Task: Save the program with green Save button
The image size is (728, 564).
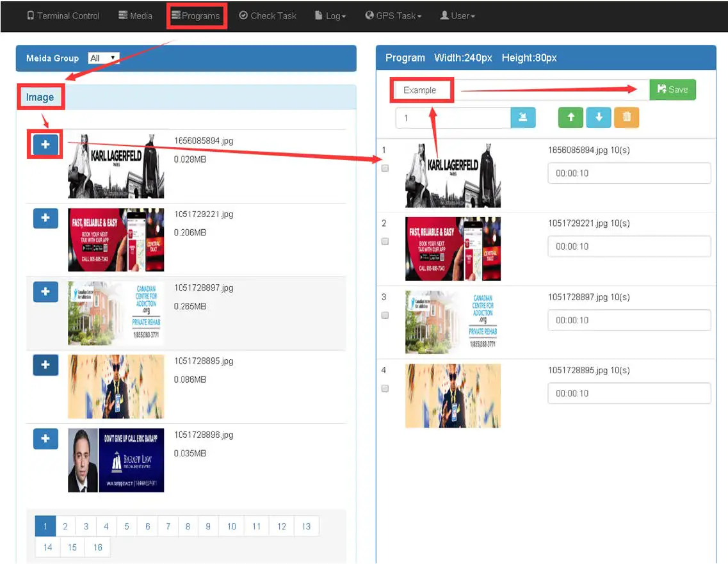Action: click(x=672, y=90)
